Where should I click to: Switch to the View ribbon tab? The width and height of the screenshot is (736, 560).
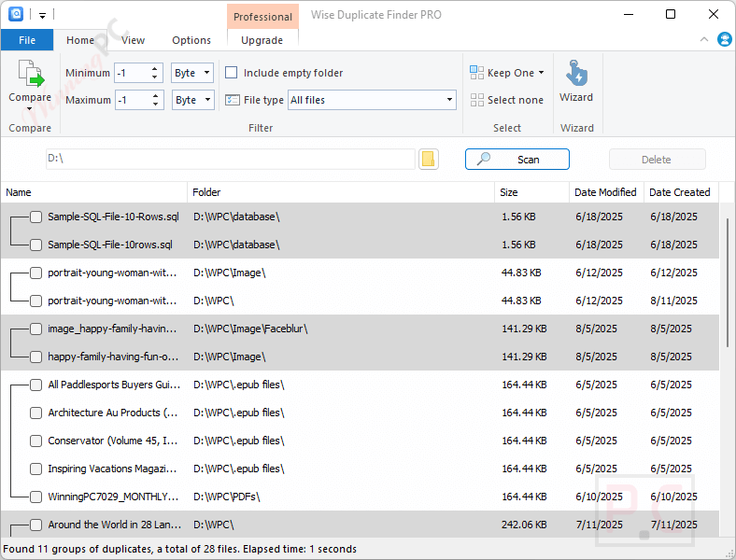pos(133,40)
